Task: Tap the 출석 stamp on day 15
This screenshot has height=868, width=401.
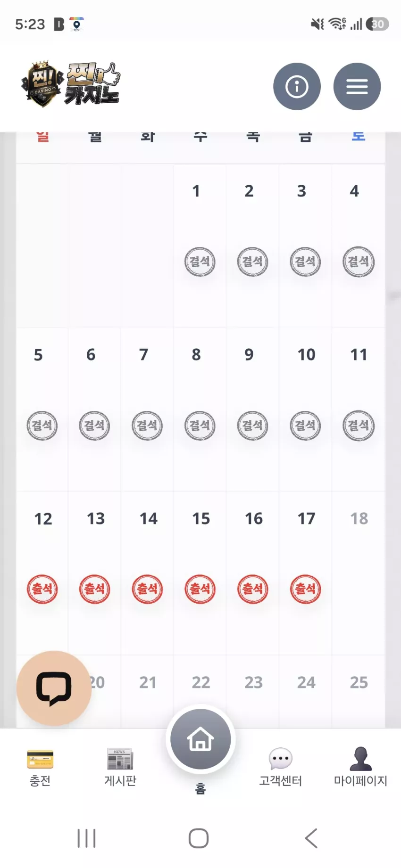Action: 200,589
